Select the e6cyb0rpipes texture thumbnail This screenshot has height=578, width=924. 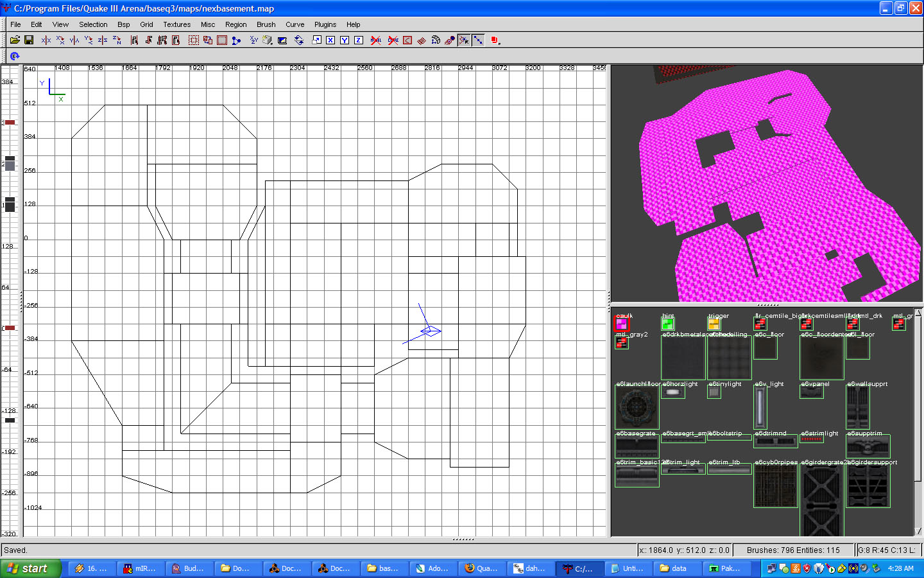point(775,486)
